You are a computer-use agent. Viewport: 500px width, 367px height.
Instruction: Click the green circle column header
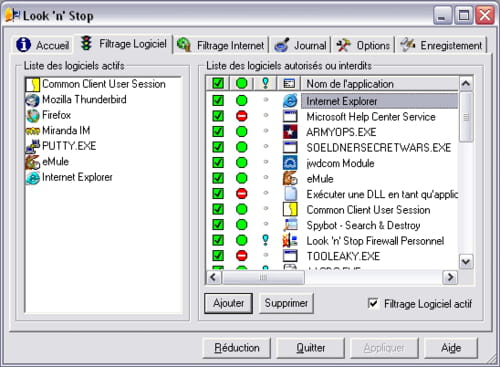(x=242, y=83)
